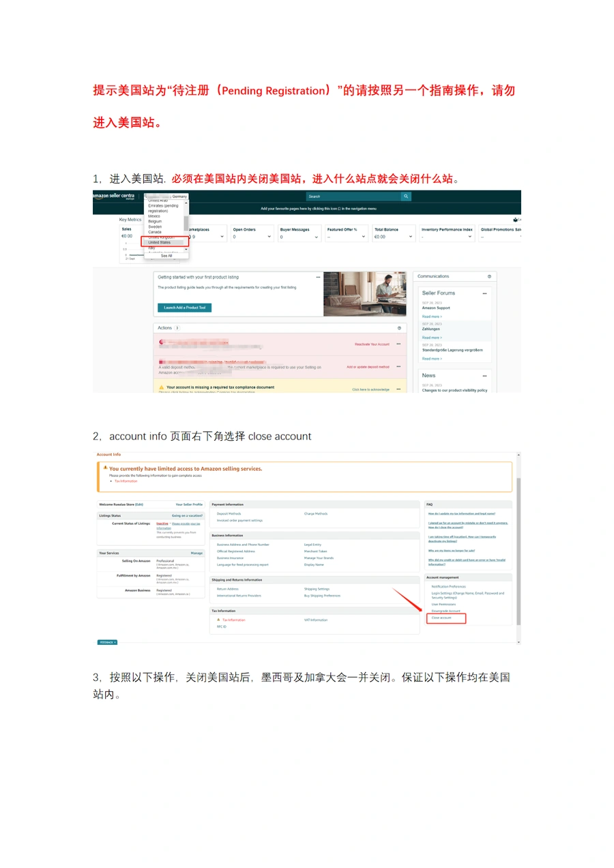Image resolution: width=614 pixels, height=868 pixels.
Task: Open Tax Information link in limited access alert
Action: (126, 481)
